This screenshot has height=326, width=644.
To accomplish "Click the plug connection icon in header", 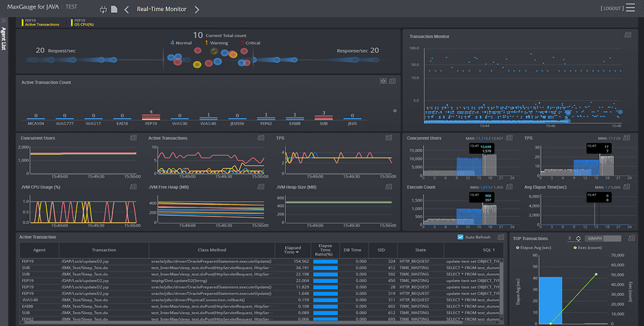I will [x=103, y=9].
